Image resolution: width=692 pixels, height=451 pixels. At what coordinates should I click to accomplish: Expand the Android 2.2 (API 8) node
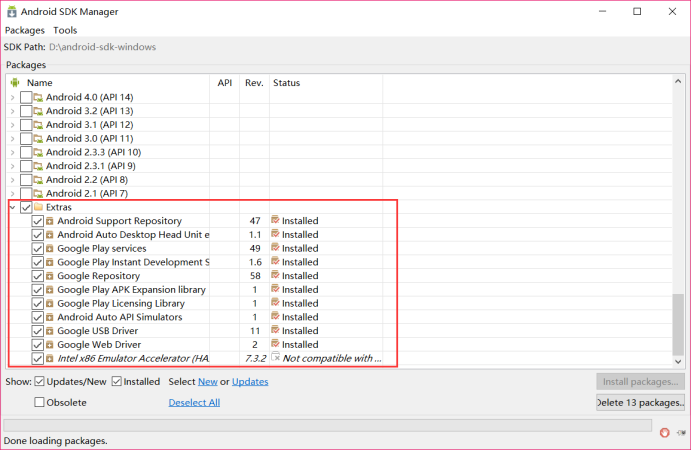click(12, 180)
